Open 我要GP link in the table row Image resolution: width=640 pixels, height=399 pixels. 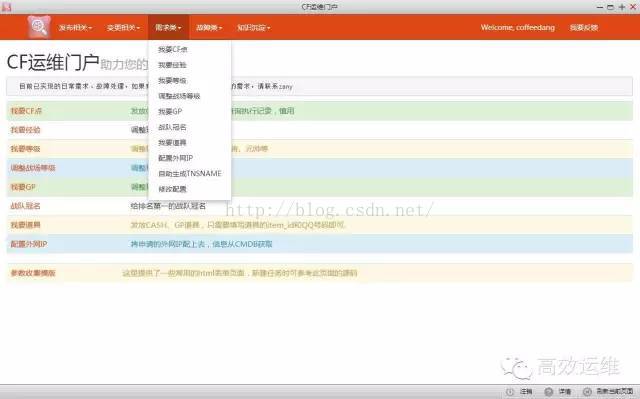[x=23, y=187]
